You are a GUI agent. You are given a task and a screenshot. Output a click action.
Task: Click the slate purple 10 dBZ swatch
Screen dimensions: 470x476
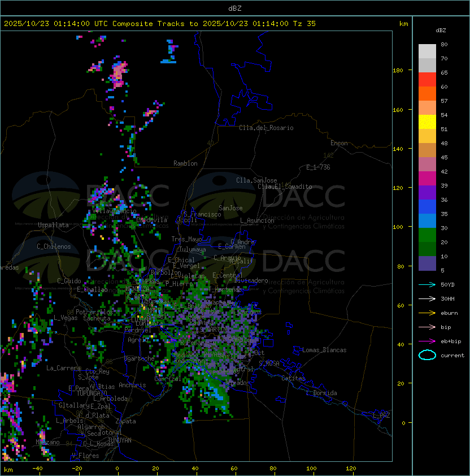click(x=427, y=263)
